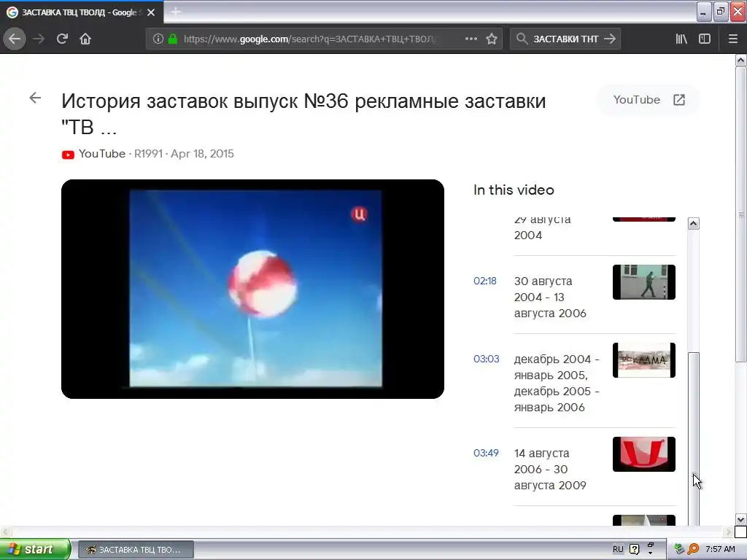
Task: Click the RU language indicator
Action: [618, 549]
